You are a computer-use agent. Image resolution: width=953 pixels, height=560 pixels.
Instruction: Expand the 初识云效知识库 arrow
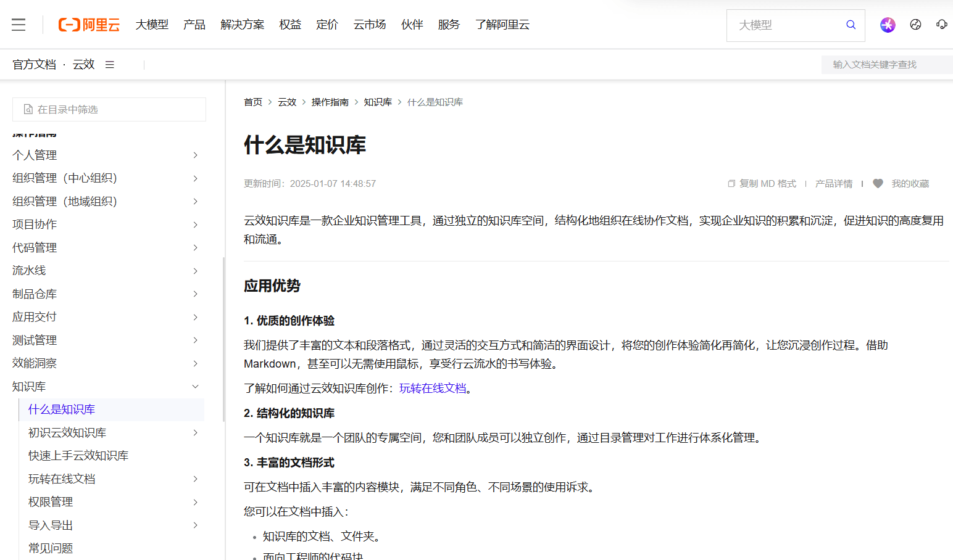(195, 433)
